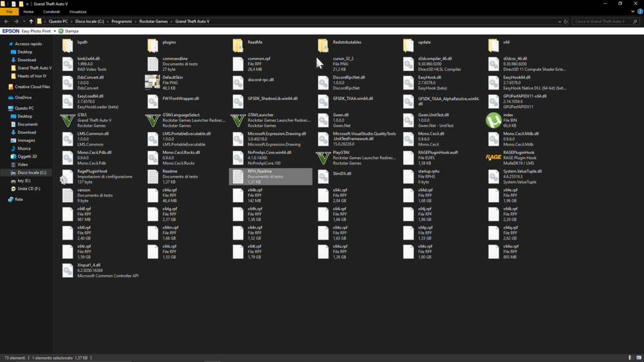Select the PlayGTAV application icon
The width and height of the screenshot is (644, 362).
323,158
